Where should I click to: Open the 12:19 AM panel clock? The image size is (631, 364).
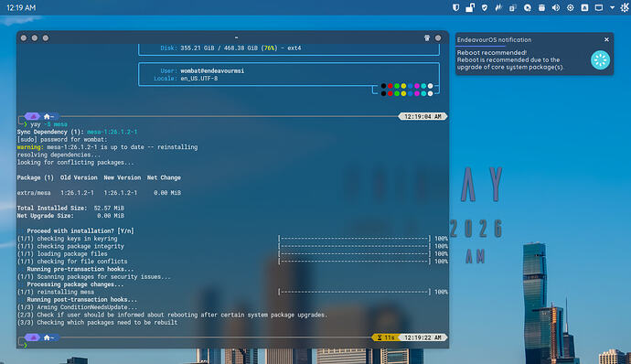[21, 7]
